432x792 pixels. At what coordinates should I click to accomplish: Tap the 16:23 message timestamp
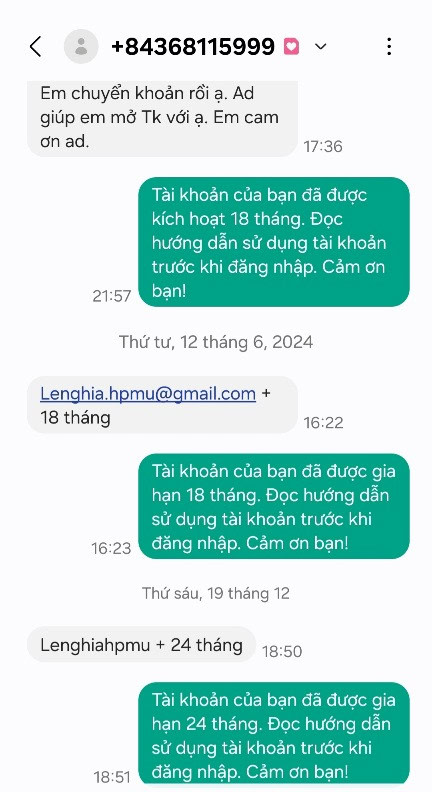[111, 548]
